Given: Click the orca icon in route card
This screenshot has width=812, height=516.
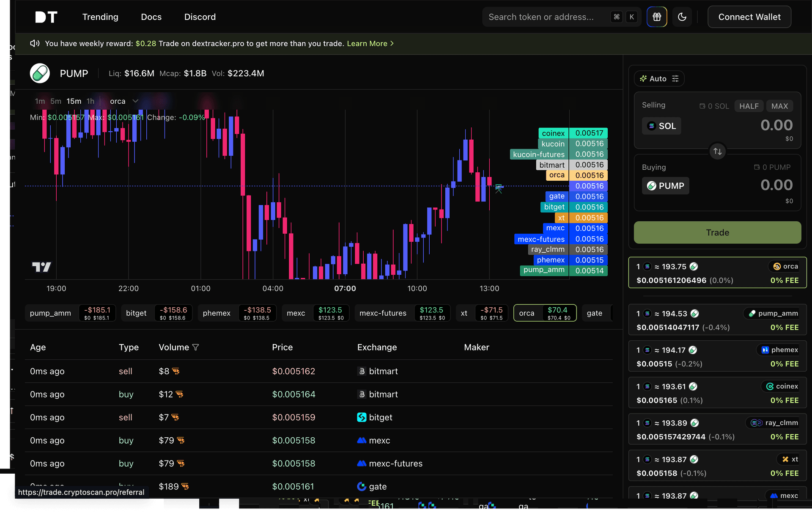Looking at the screenshot, I should coord(777,266).
